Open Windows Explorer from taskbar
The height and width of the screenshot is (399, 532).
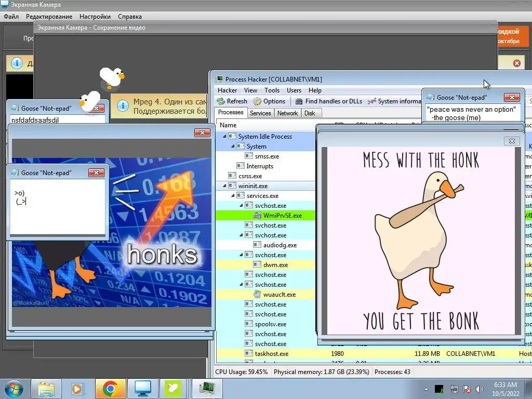coord(46,389)
